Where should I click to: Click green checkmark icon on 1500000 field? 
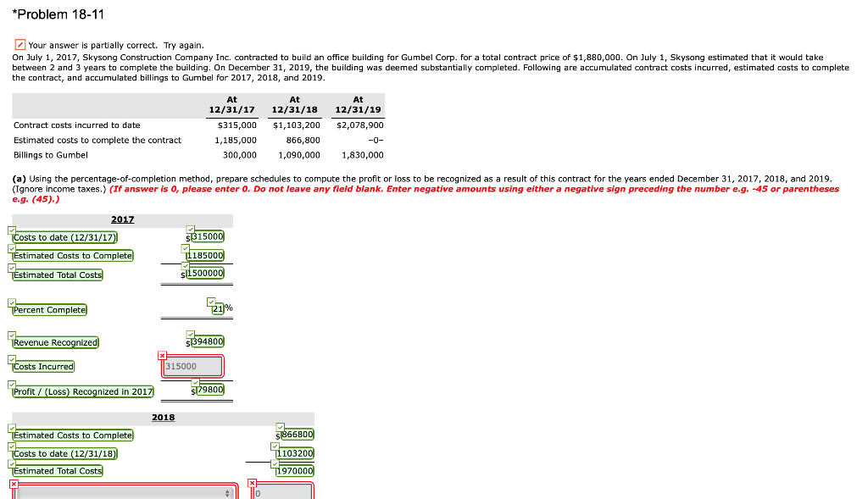186,266
